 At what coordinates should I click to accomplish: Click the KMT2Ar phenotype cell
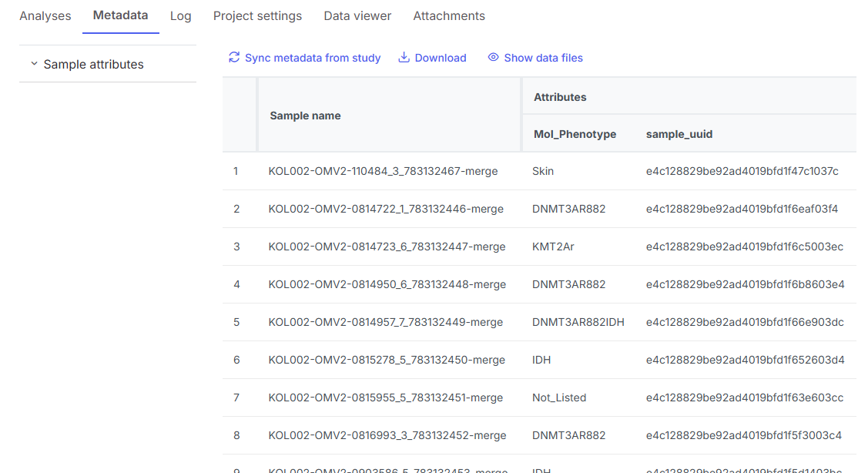pos(553,247)
